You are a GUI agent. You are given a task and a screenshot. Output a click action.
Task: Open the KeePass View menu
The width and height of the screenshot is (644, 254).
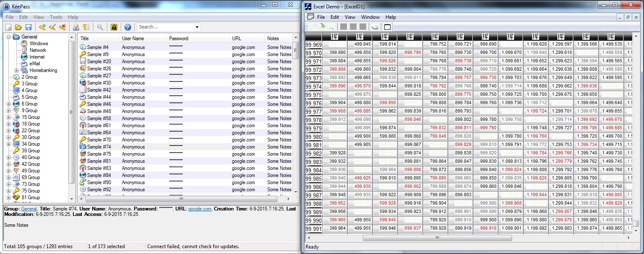click(39, 17)
